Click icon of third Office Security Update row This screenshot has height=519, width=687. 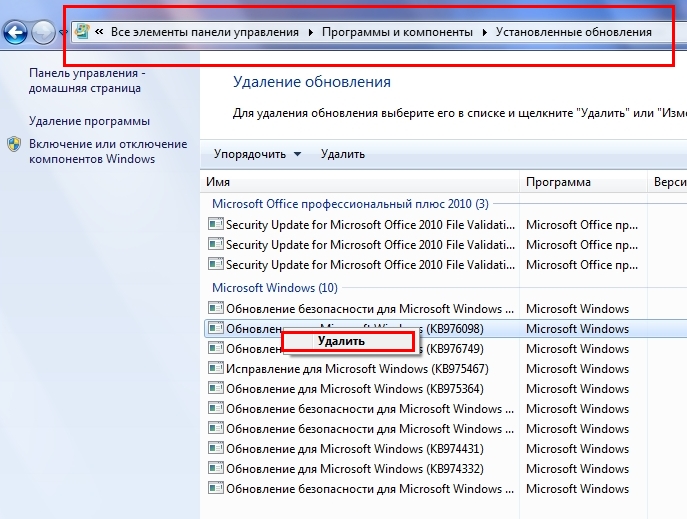coord(216,264)
